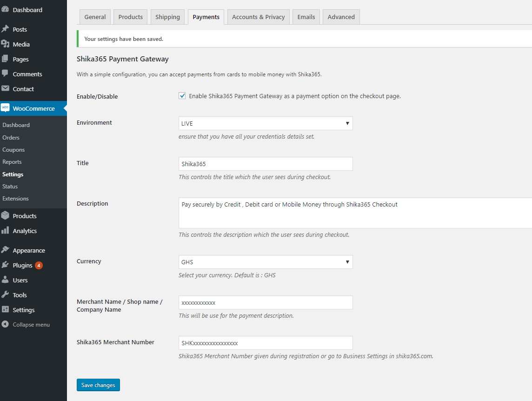Open WooCommerce Extensions submenu link
Image resolution: width=532 pixels, height=401 pixels.
tap(16, 199)
